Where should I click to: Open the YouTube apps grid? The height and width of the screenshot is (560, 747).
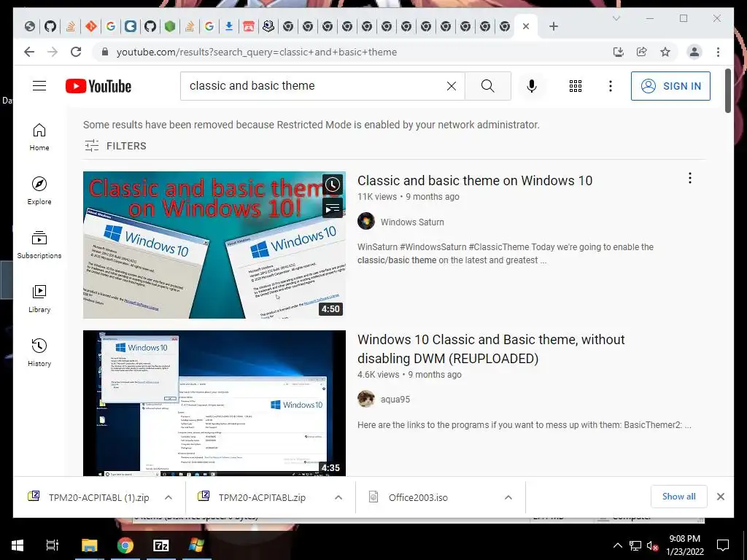coord(576,86)
